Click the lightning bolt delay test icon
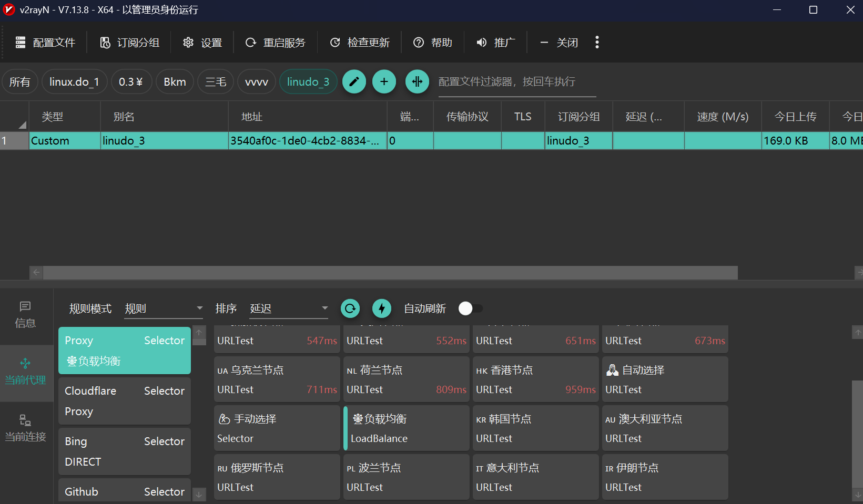Image resolution: width=863 pixels, height=504 pixels. click(x=382, y=308)
